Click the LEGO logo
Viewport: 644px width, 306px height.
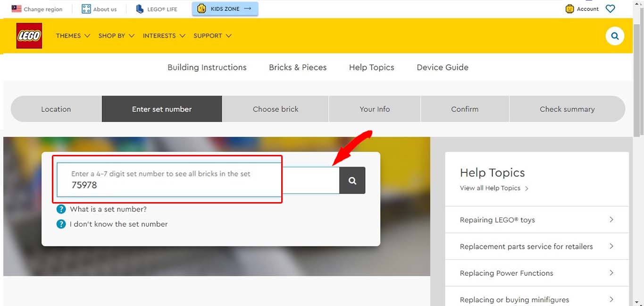29,36
